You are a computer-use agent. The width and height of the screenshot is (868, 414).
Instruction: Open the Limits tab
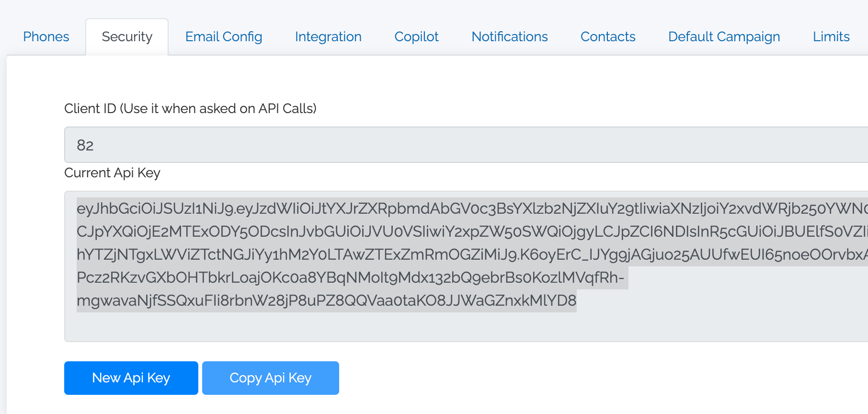[x=830, y=36]
